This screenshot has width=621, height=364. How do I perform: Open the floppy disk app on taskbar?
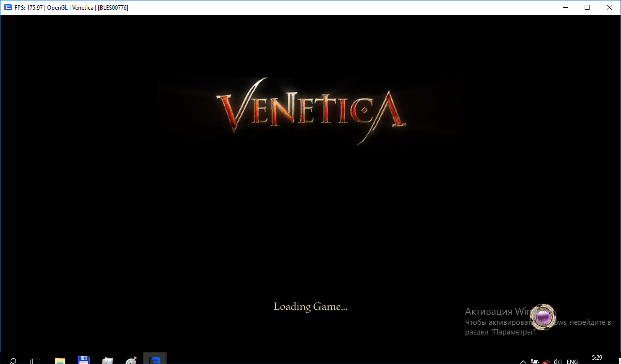pyautogui.click(x=83, y=361)
